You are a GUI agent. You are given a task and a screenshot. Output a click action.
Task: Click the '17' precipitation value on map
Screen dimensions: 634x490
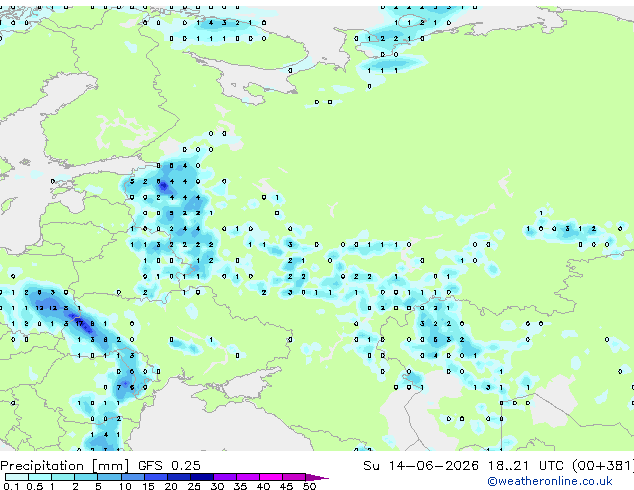pos(79,323)
